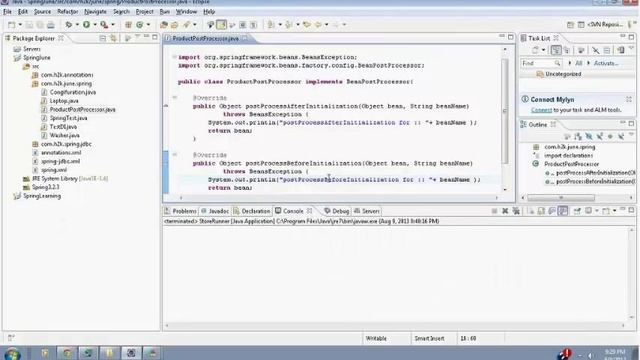Open the Navigate menu
The height and width of the screenshot is (360, 640).
96,12
